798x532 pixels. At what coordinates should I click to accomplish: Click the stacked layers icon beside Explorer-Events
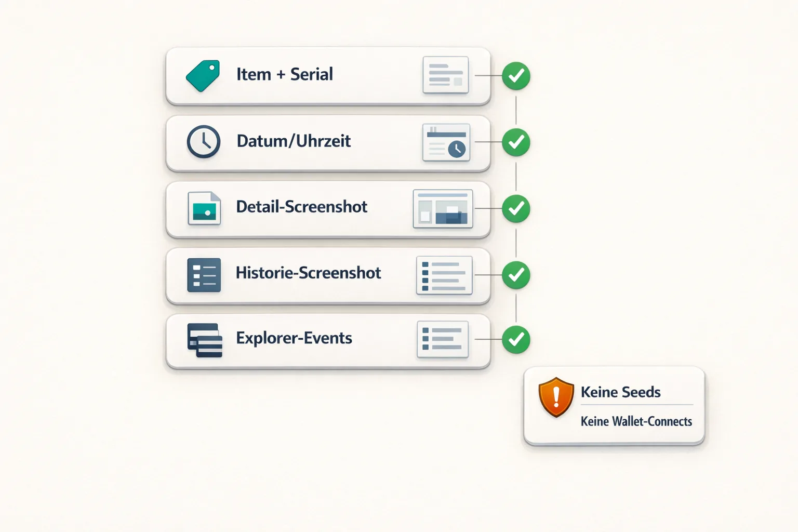(204, 339)
